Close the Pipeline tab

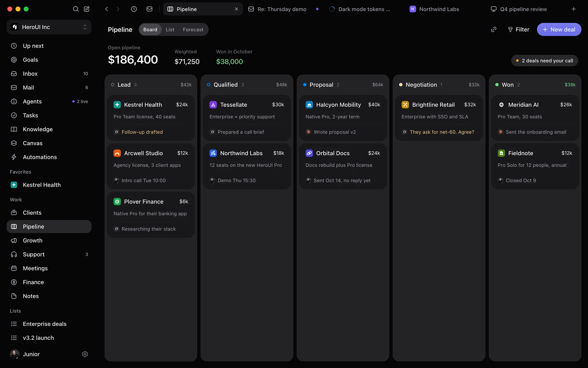pos(236,9)
